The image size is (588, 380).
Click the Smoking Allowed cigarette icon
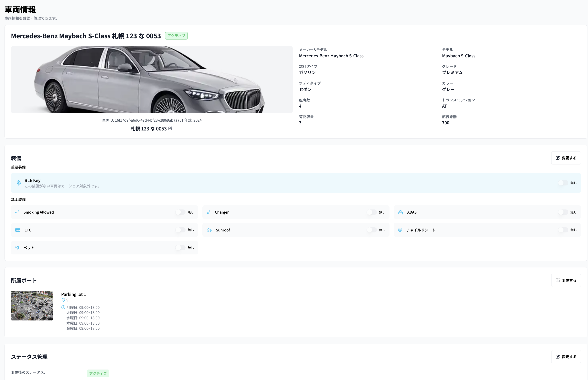coord(17,212)
